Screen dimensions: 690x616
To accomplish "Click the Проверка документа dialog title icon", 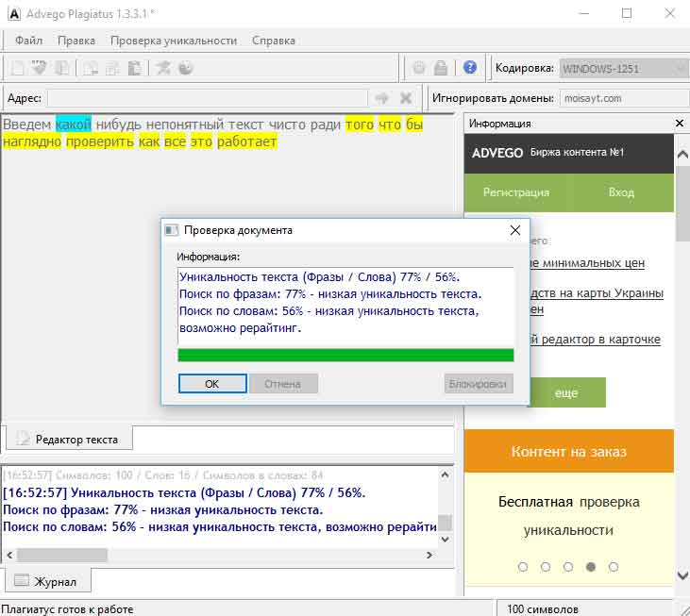I will coord(171,230).
